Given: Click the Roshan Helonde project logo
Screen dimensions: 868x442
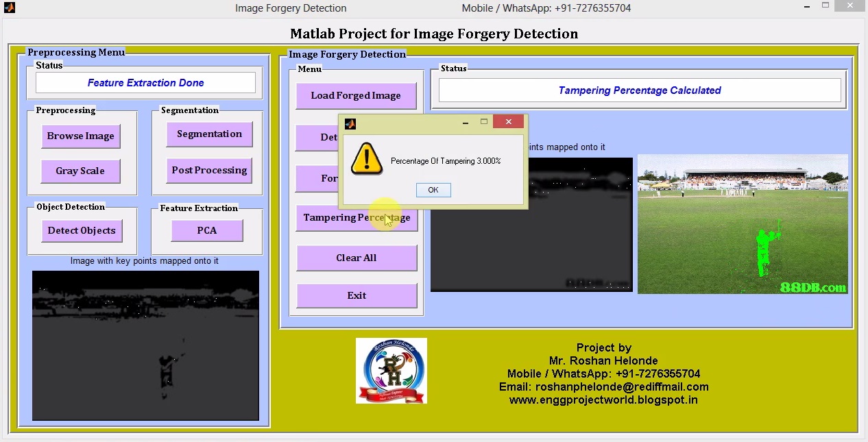Looking at the screenshot, I should [x=391, y=370].
